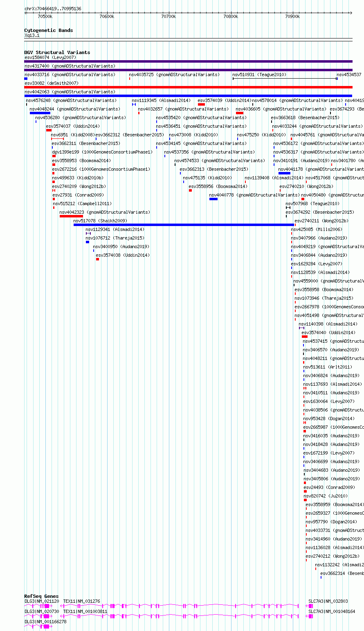Click the long blue nsv517078 variant bar
Viewport: 364px width, 631px height.
click(184, 225)
